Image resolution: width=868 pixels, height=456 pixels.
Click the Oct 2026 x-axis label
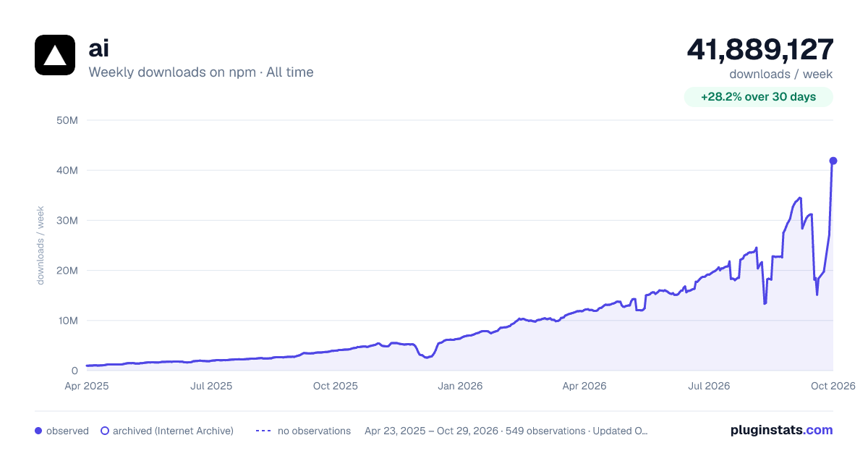(x=833, y=386)
